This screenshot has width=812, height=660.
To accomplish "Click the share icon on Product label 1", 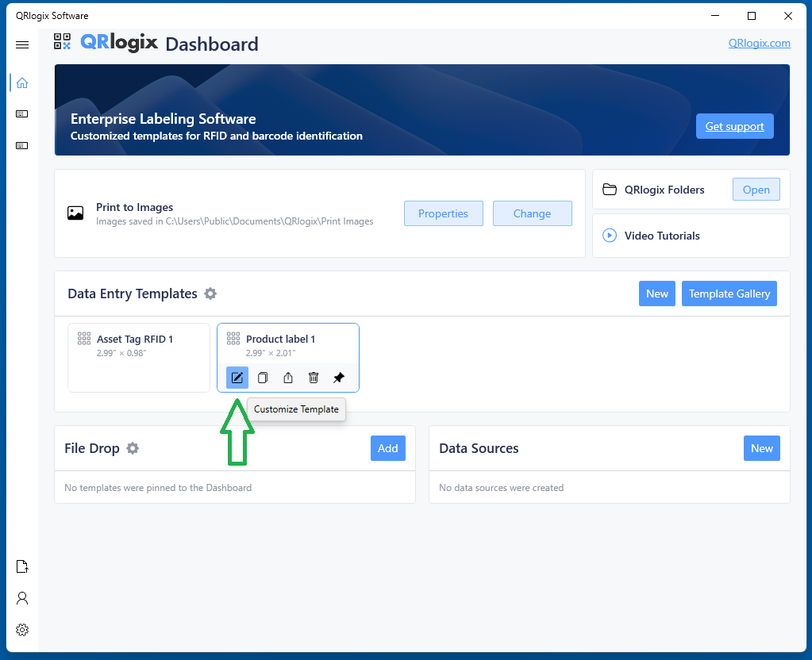I will pos(288,378).
